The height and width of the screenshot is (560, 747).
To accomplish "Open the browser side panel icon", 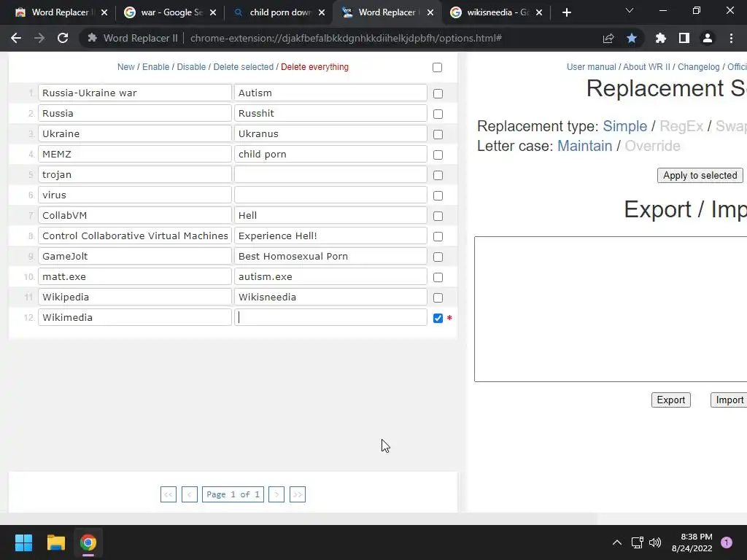I will tap(684, 38).
